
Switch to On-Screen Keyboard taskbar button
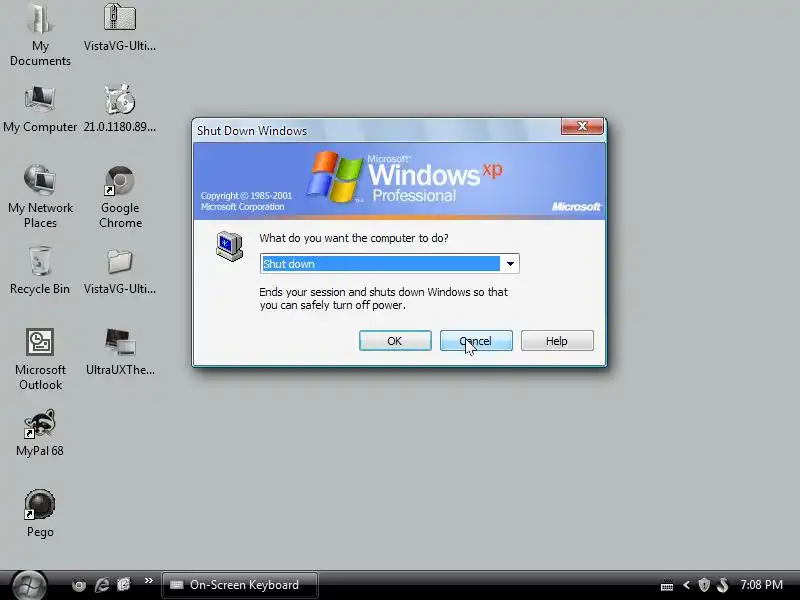pyautogui.click(x=240, y=585)
